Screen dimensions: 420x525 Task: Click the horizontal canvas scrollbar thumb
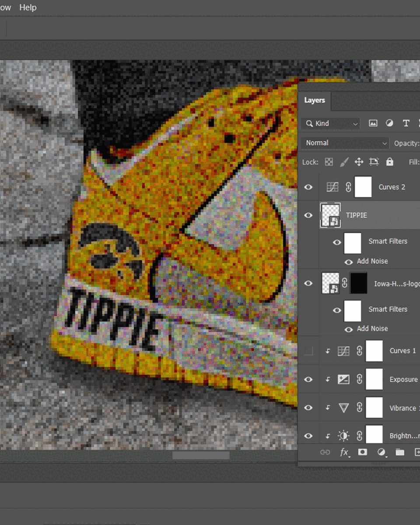point(201,455)
